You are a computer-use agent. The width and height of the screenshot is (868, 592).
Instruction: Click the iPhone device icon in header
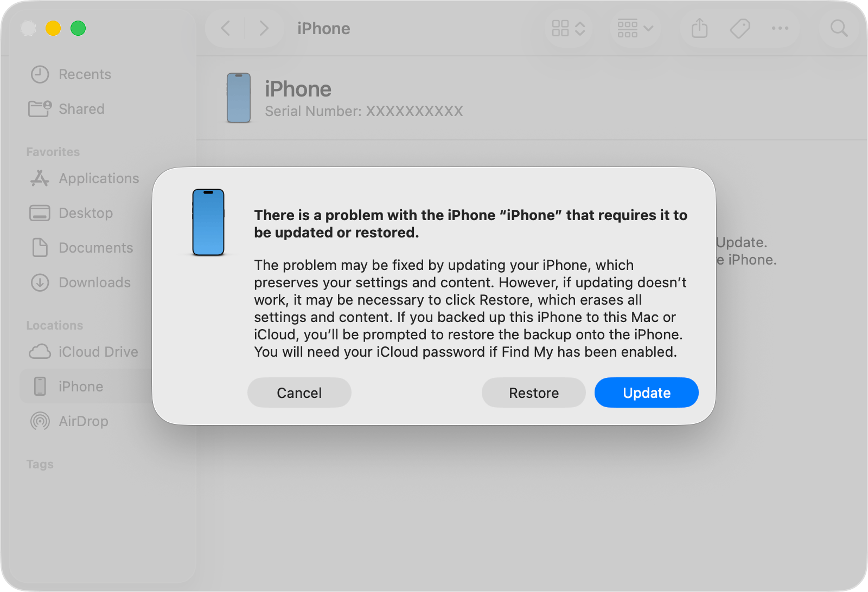pos(239,98)
